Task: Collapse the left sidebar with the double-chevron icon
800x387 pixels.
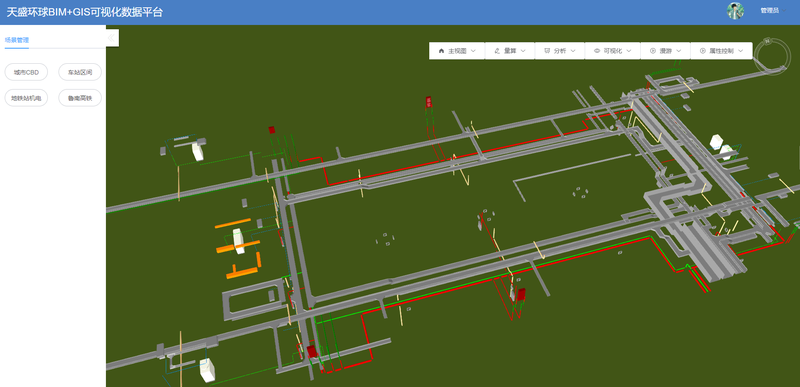Action: point(112,38)
